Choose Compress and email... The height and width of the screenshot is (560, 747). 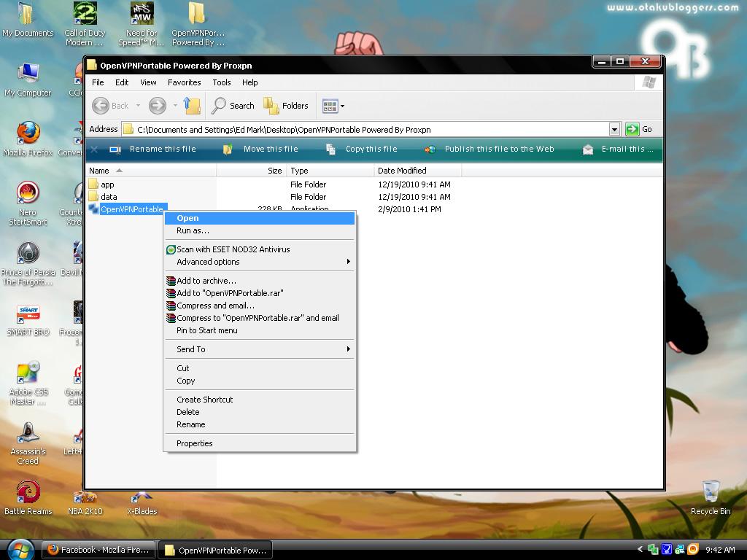point(260,306)
